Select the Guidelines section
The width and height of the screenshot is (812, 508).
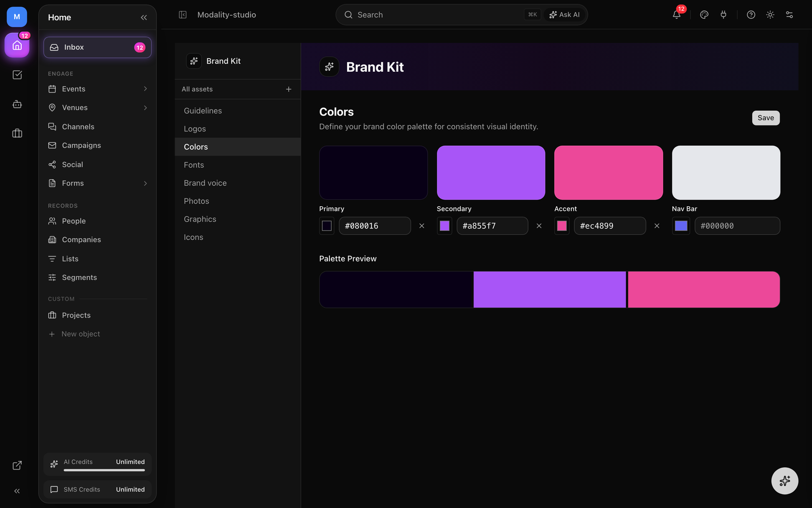click(238, 111)
